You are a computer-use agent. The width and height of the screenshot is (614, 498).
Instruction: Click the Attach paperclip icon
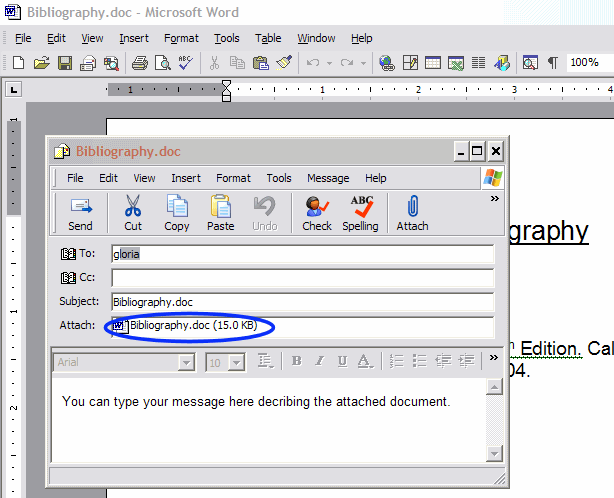pos(412,214)
